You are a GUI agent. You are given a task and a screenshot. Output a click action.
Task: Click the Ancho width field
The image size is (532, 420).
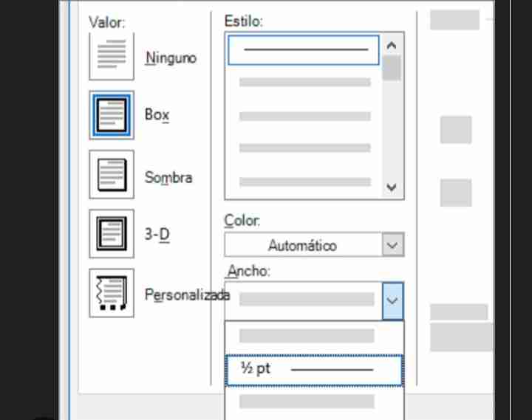tap(304, 300)
